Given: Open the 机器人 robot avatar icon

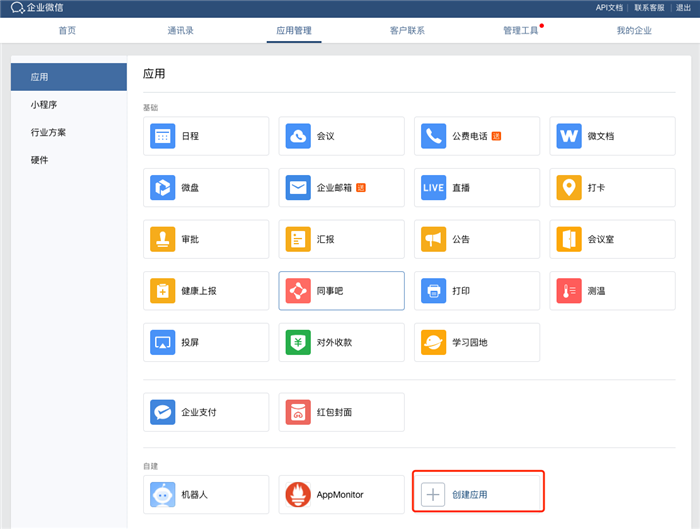Looking at the screenshot, I should (x=163, y=494).
